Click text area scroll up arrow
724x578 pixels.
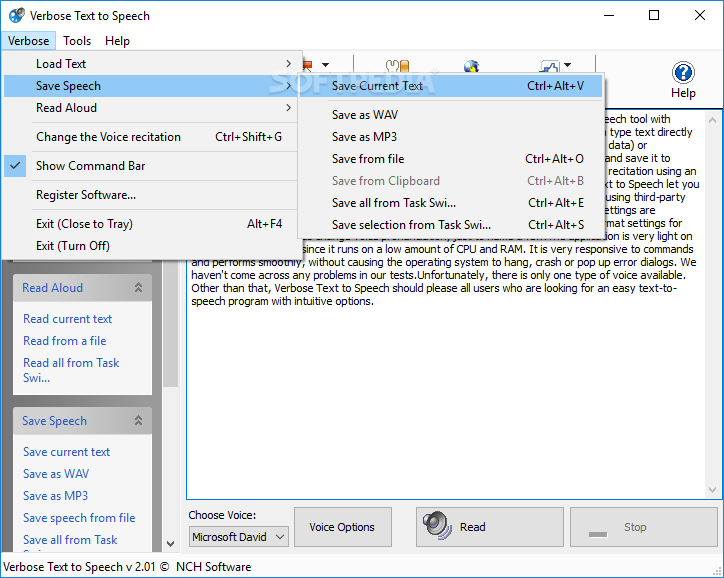click(712, 120)
